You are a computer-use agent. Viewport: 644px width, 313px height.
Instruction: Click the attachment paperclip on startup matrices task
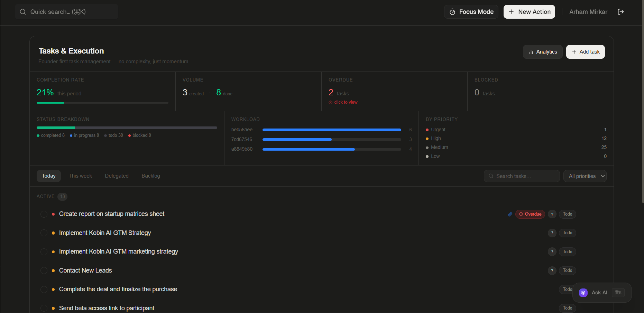click(x=510, y=214)
